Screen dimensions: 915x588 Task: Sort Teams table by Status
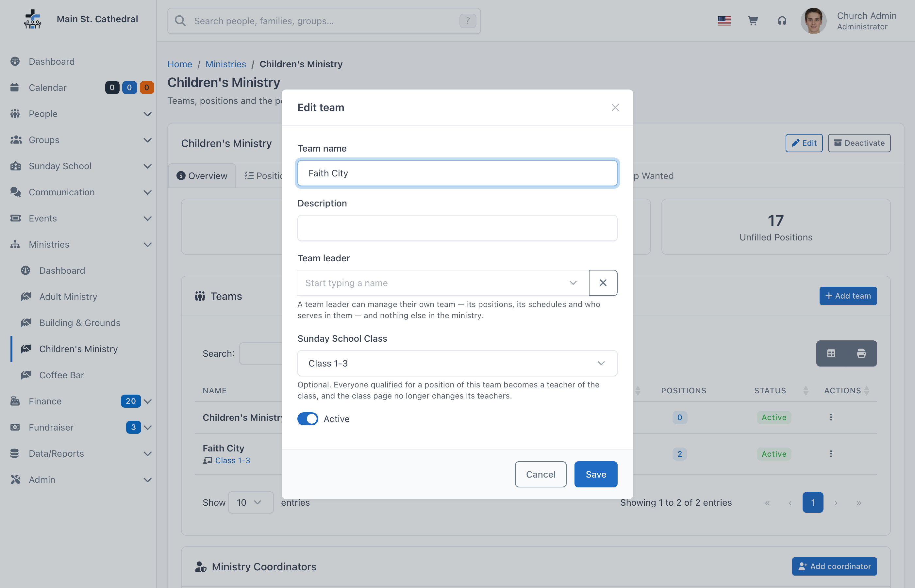pos(806,391)
